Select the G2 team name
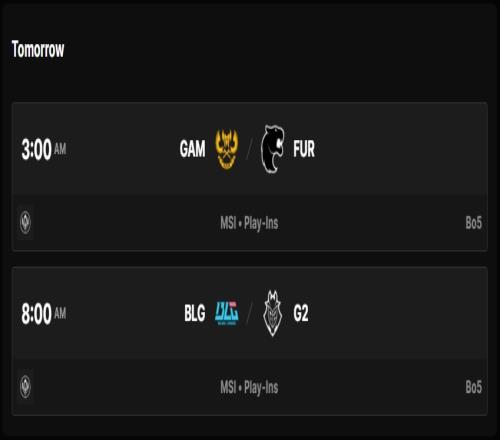This screenshot has height=440, width=500. click(301, 313)
